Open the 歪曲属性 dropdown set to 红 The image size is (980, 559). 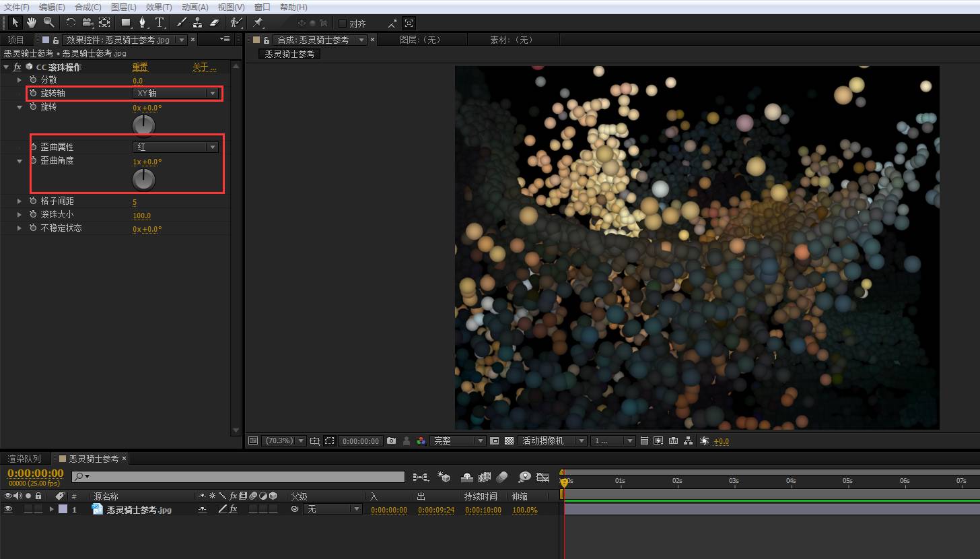(x=175, y=147)
